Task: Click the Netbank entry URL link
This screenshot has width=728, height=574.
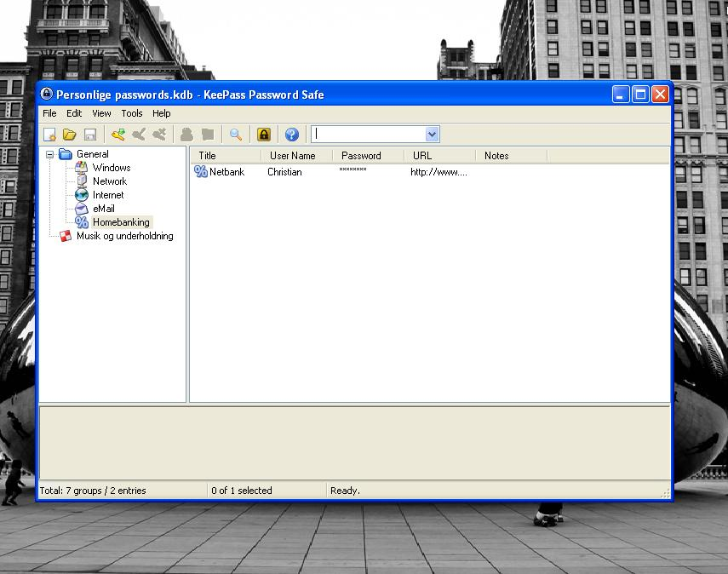Action: pyautogui.click(x=439, y=172)
